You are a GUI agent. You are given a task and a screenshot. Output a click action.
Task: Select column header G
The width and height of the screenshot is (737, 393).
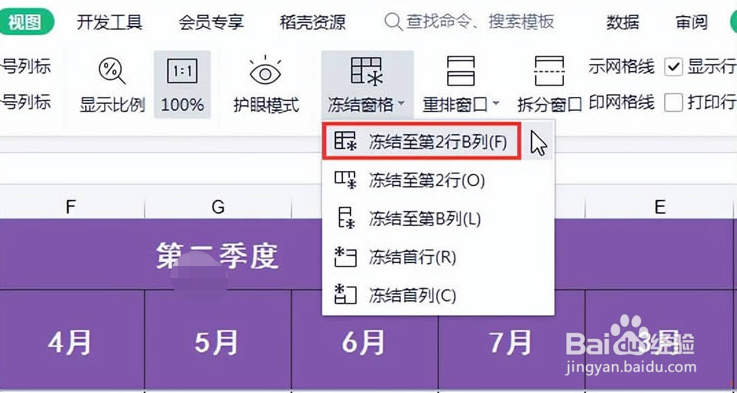click(x=218, y=207)
